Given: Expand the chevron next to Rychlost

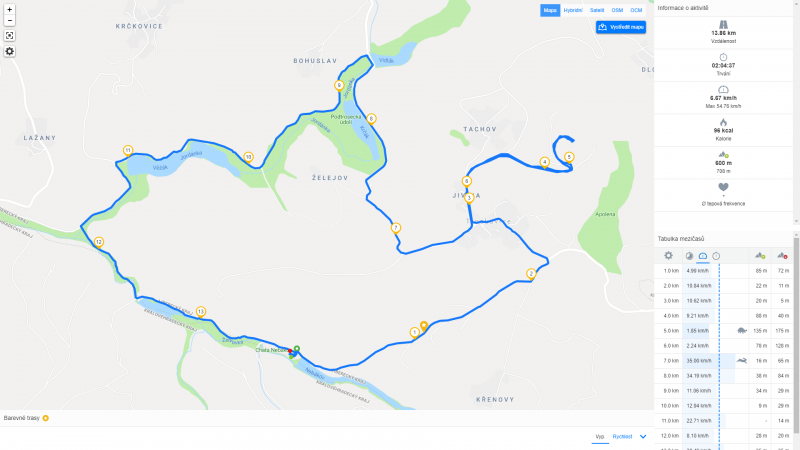Looking at the screenshot, I should point(643,437).
